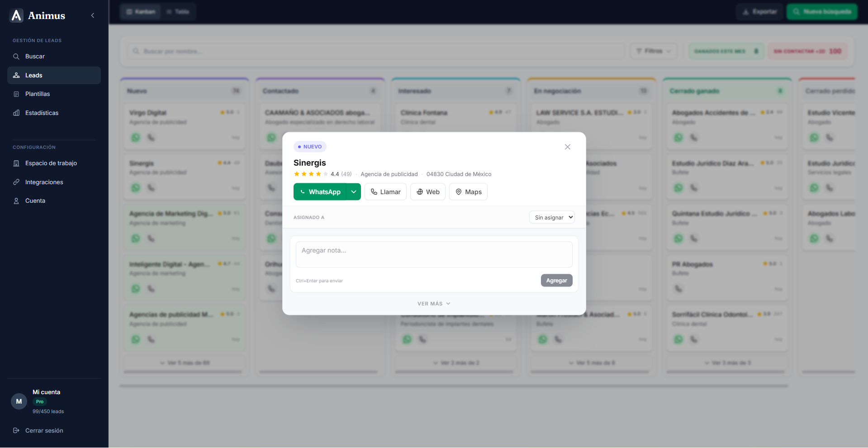The image size is (868, 448).
Task: Open Sinergis in Maps
Action: click(x=468, y=192)
